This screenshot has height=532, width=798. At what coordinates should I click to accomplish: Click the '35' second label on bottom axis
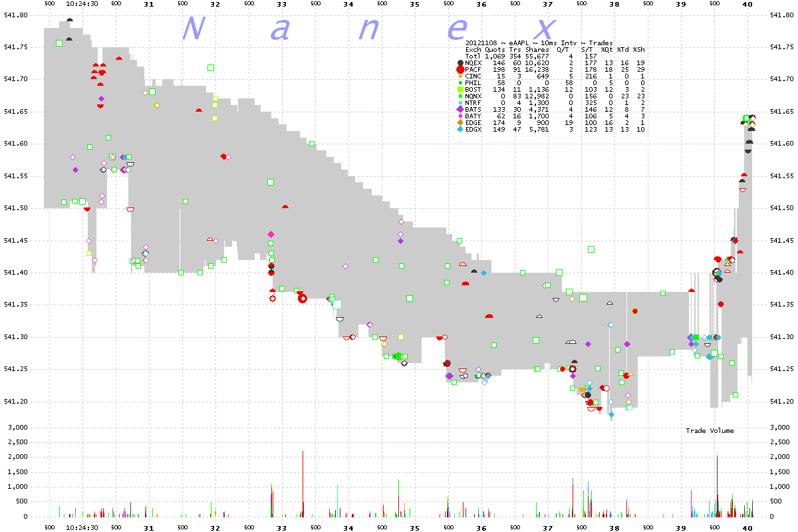pos(414,527)
